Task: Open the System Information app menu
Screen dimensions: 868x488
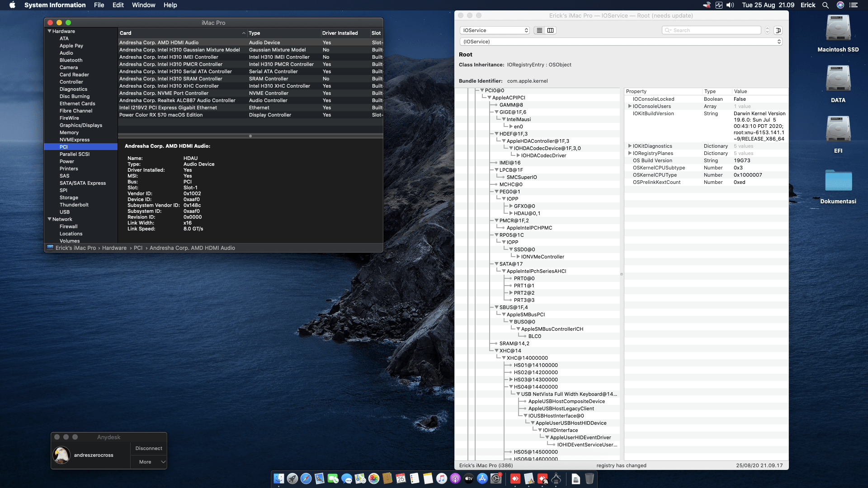Action: tap(55, 5)
